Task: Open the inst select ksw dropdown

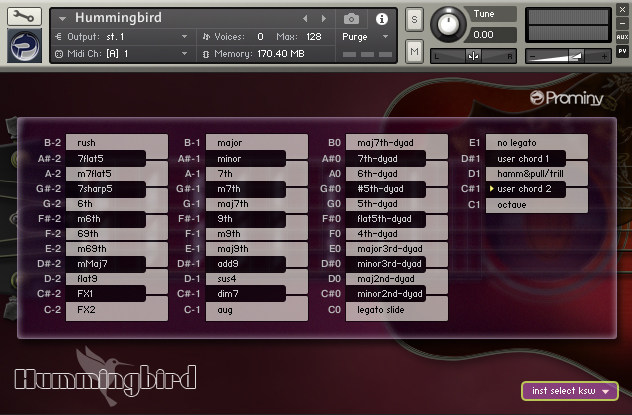Action: (x=570, y=391)
